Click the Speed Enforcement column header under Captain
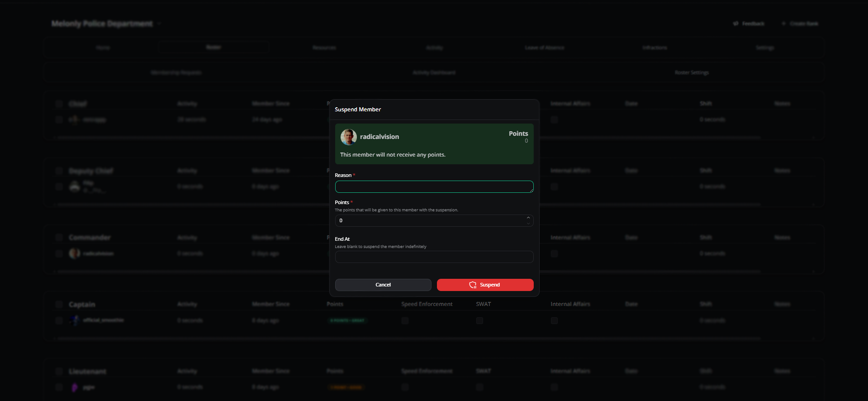 [427, 304]
